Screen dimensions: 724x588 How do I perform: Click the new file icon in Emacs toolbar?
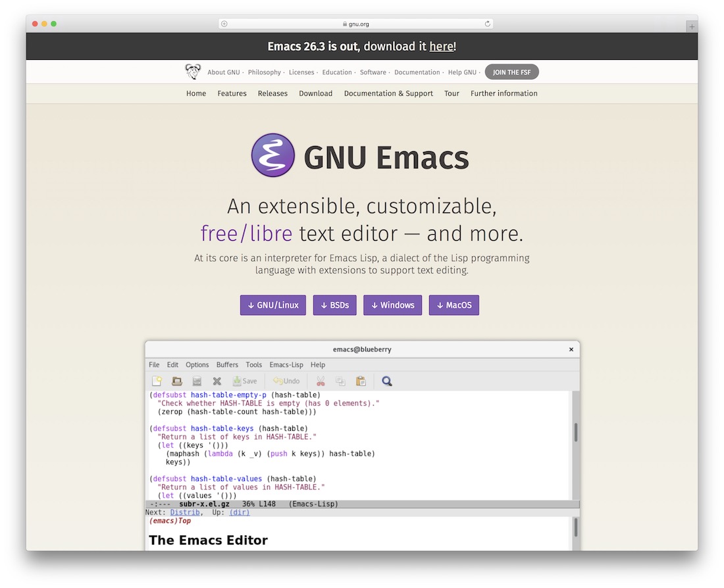pyautogui.click(x=157, y=381)
